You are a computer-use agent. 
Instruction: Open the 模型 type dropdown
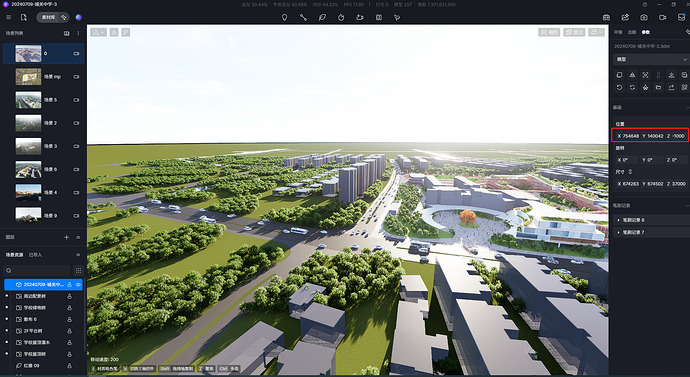(x=651, y=59)
